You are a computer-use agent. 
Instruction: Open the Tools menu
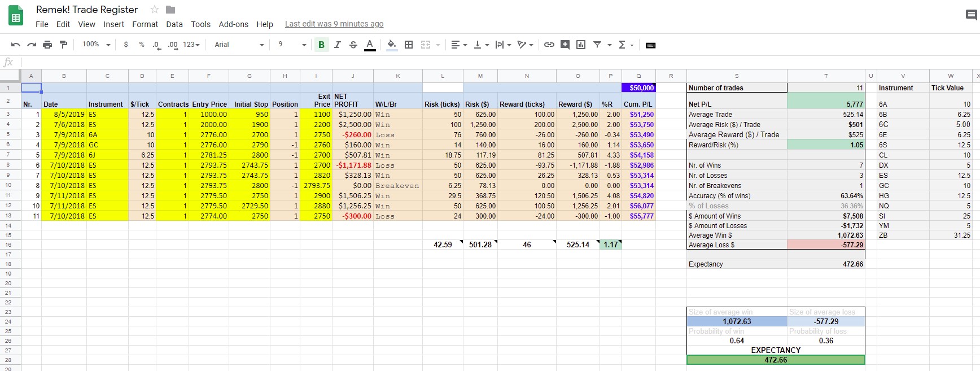coord(200,24)
